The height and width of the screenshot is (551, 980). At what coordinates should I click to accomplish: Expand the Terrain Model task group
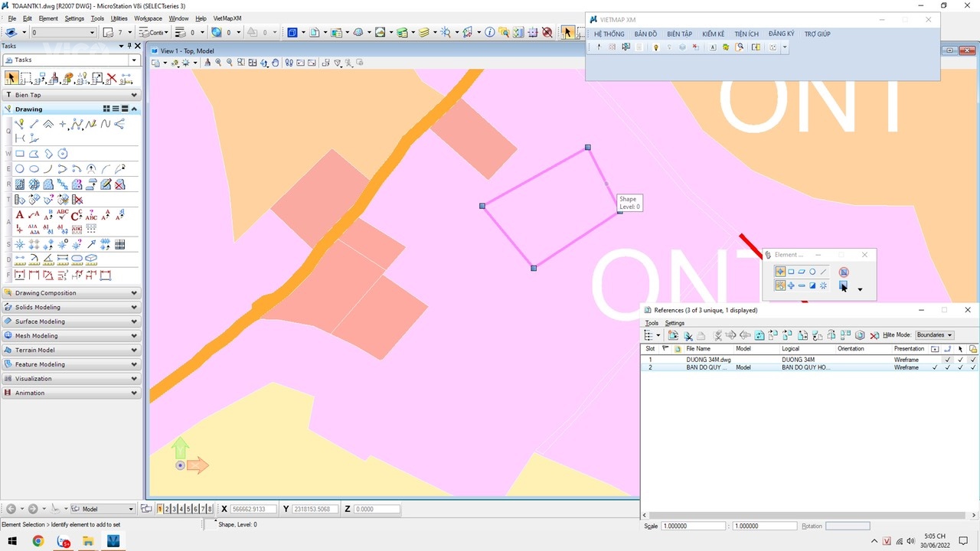click(x=70, y=350)
